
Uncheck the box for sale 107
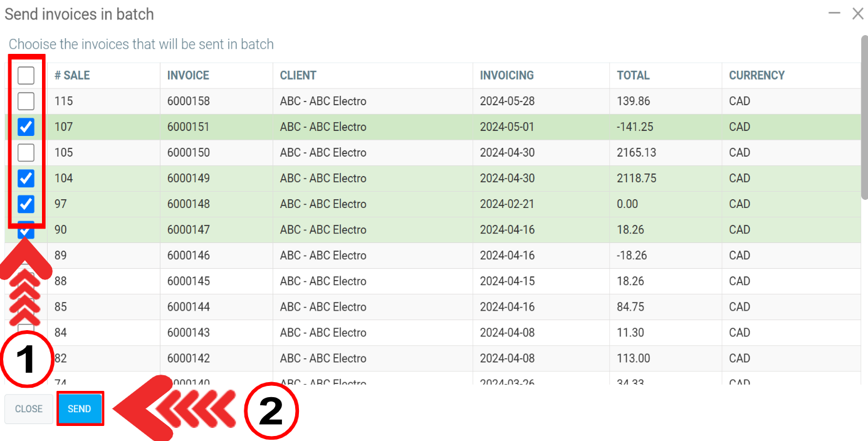click(26, 127)
